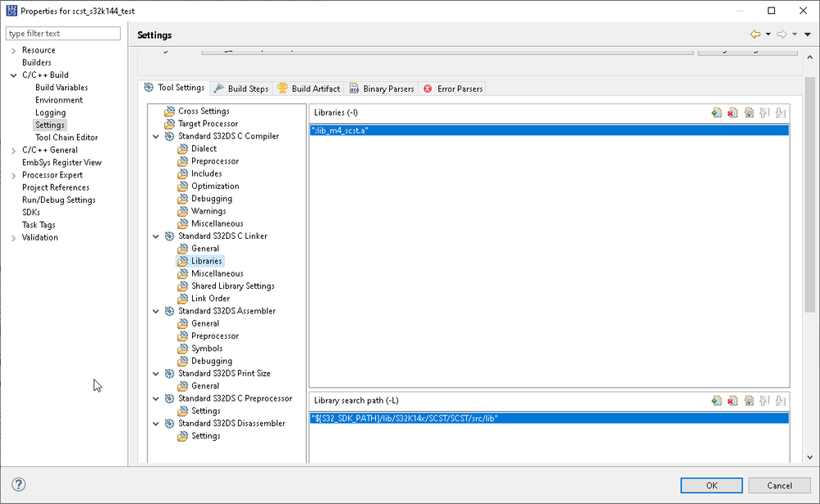Delete the selected library lib_m4_scst.a

(x=732, y=112)
